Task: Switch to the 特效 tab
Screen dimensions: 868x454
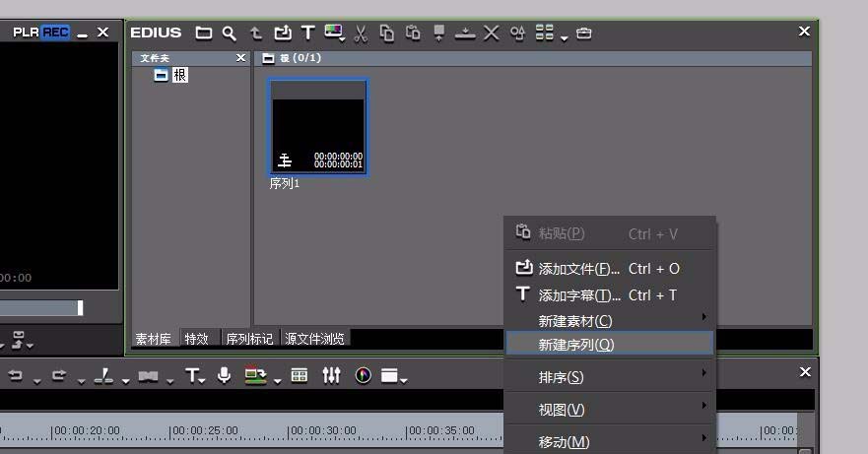Action: pos(196,339)
